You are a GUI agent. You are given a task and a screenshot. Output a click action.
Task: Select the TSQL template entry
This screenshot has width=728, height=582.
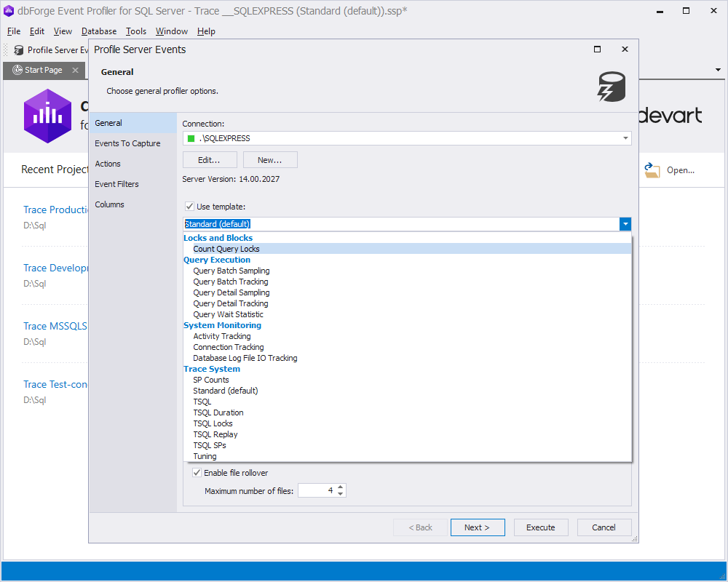(408, 402)
